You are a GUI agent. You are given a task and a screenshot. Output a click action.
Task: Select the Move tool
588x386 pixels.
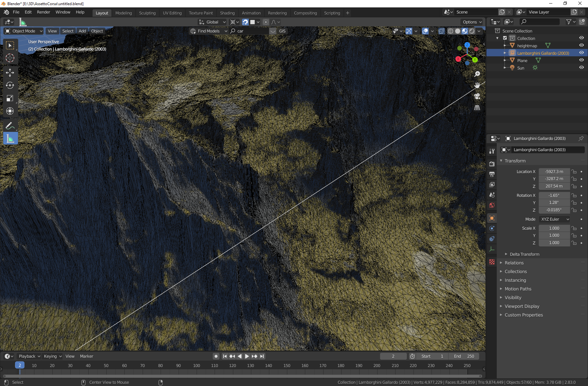[10, 73]
